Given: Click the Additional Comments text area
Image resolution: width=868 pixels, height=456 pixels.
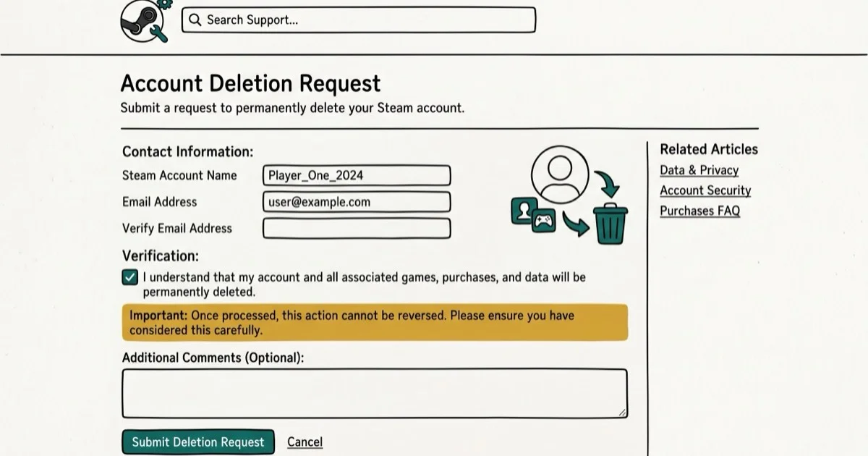Looking at the screenshot, I should point(375,394).
